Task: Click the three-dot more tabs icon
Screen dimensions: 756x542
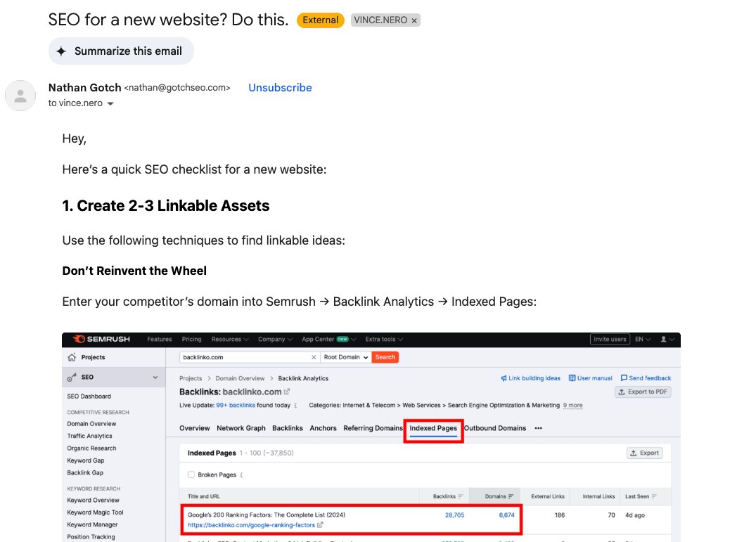Action: click(x=539, y=428)
